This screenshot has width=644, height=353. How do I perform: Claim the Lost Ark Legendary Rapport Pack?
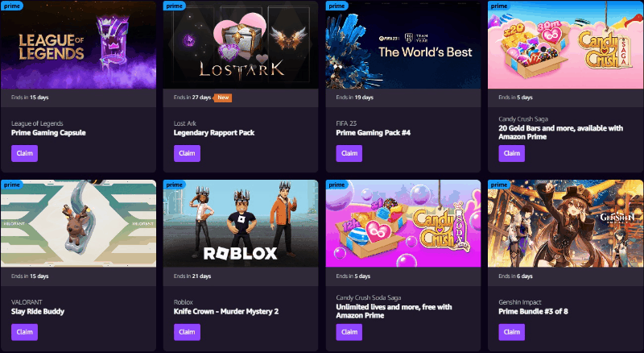tap(187, 153)
